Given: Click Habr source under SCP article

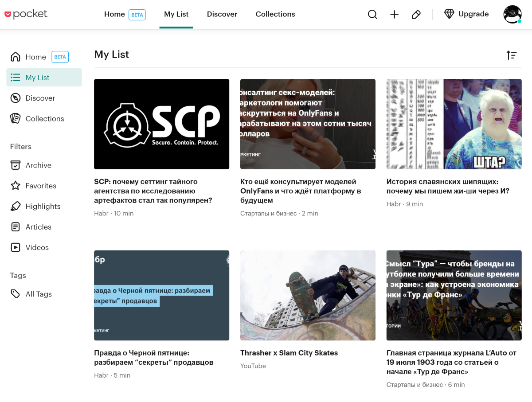Looking at the screenshot, I should [x=101, y=213].
